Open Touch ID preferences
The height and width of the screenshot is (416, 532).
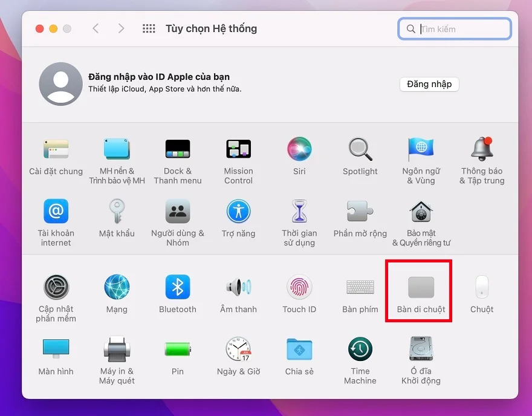[x=299, y=290]
